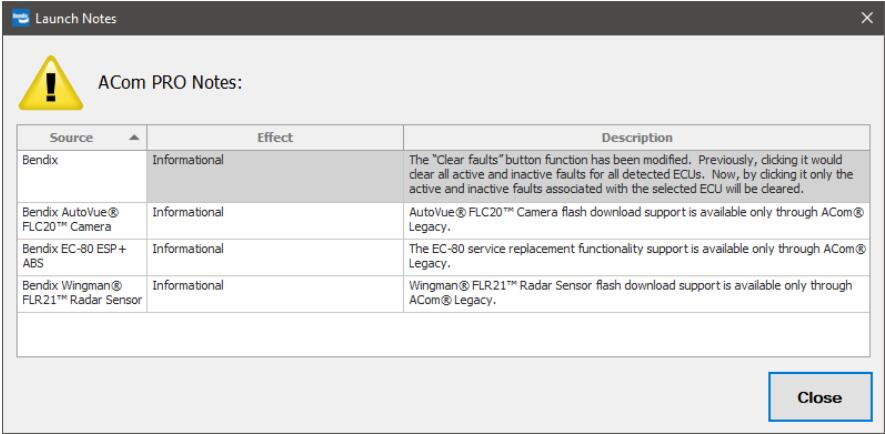Select the Bendix Wingman FLR21 Radar Sensor row
Viewport: 885px width, 434px height.
point(443,294)
